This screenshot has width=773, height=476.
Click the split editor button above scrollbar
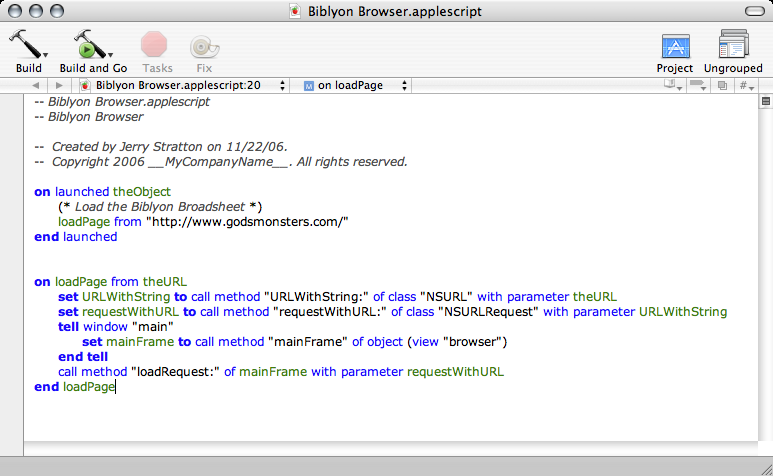[x=765, y=102]
